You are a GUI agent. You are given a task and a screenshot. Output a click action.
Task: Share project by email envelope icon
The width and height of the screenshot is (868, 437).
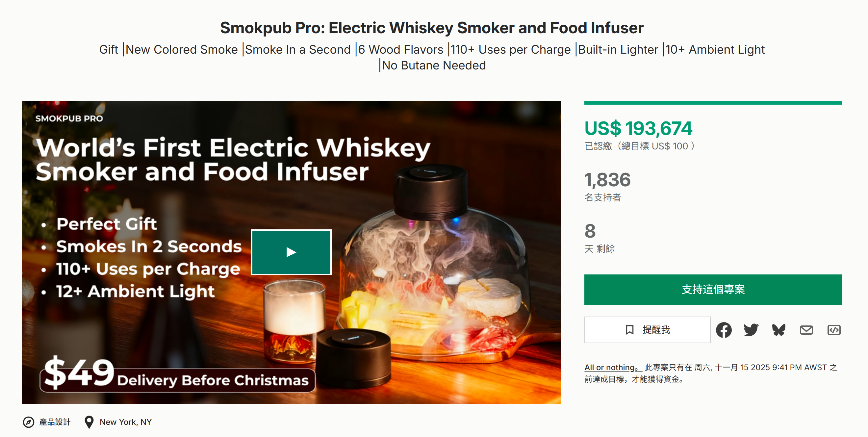pyautogui.click(x=806, y=330)
